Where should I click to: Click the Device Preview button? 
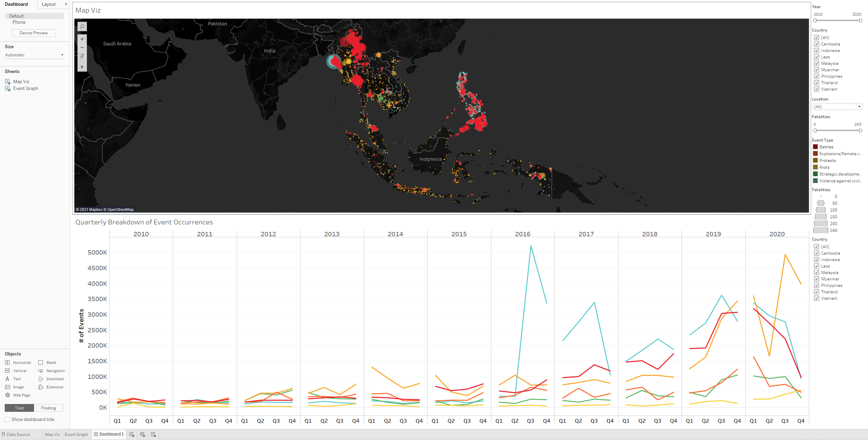[x=34, y=33]
